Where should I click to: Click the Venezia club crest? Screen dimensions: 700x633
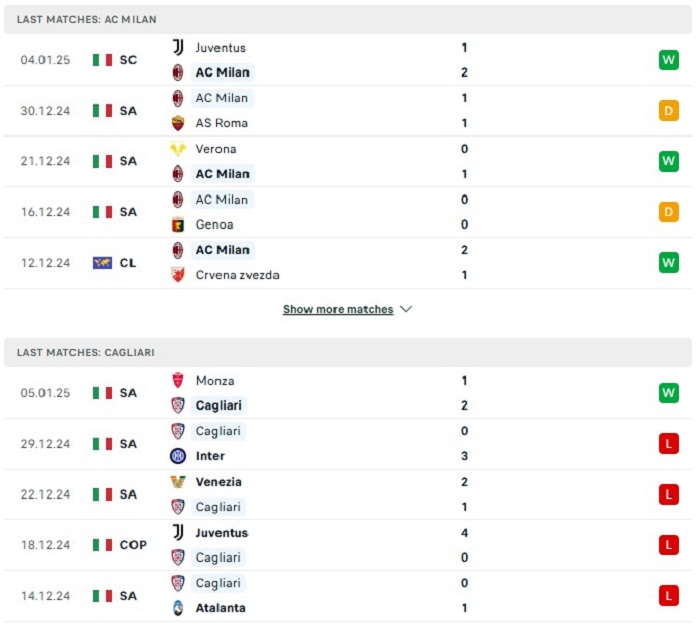(x=178, y=482)
